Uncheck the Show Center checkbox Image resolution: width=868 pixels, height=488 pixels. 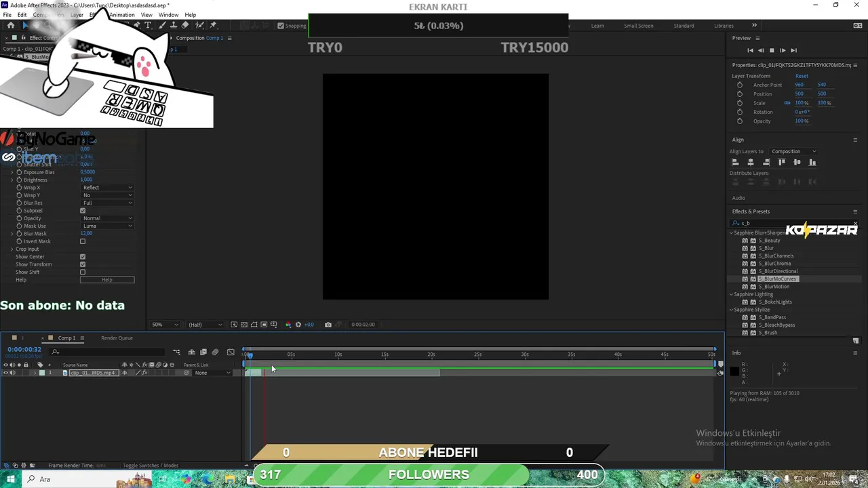point(83,257)
